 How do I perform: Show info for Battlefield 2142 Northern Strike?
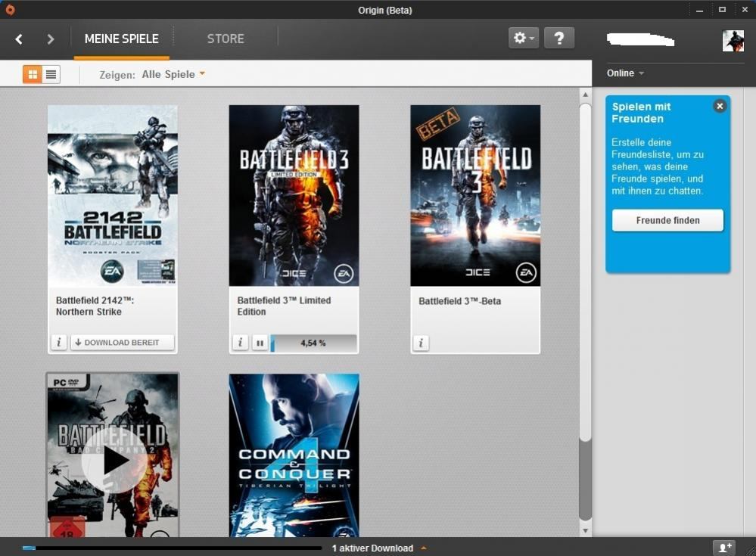59,343
